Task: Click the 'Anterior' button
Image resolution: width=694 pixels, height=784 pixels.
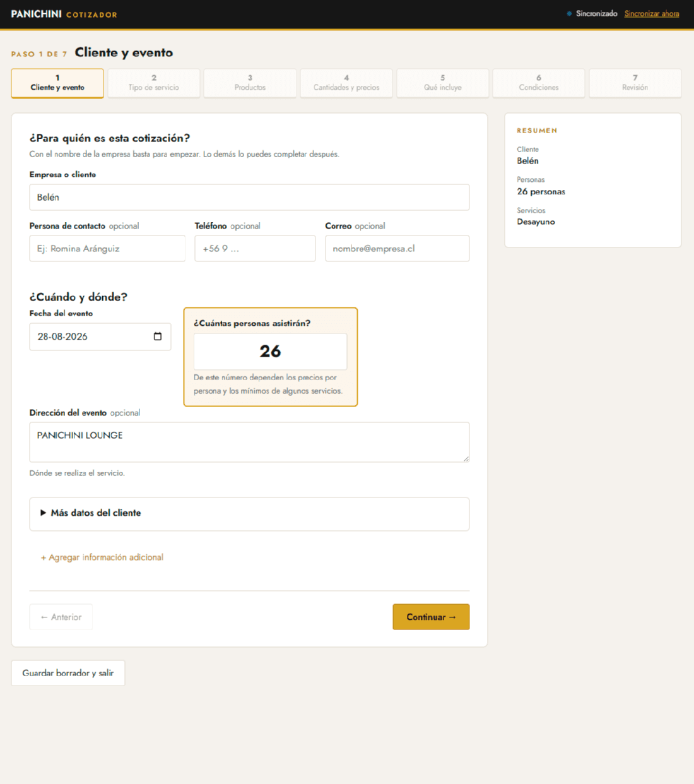Action: tap(61, 617)
